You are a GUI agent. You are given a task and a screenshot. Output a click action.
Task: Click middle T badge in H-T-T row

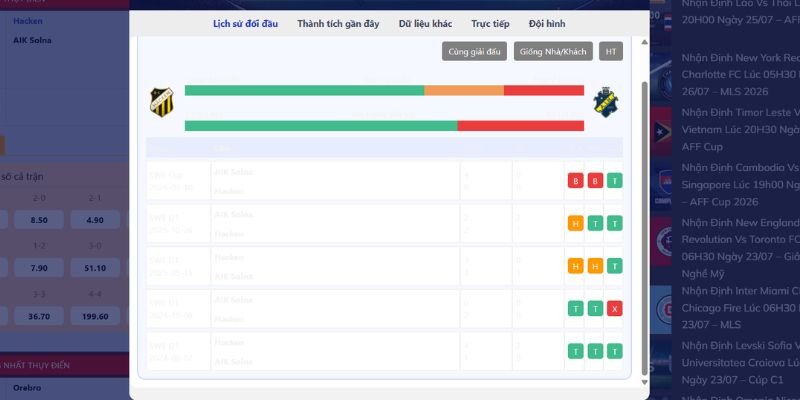click(x=595, y=223)
